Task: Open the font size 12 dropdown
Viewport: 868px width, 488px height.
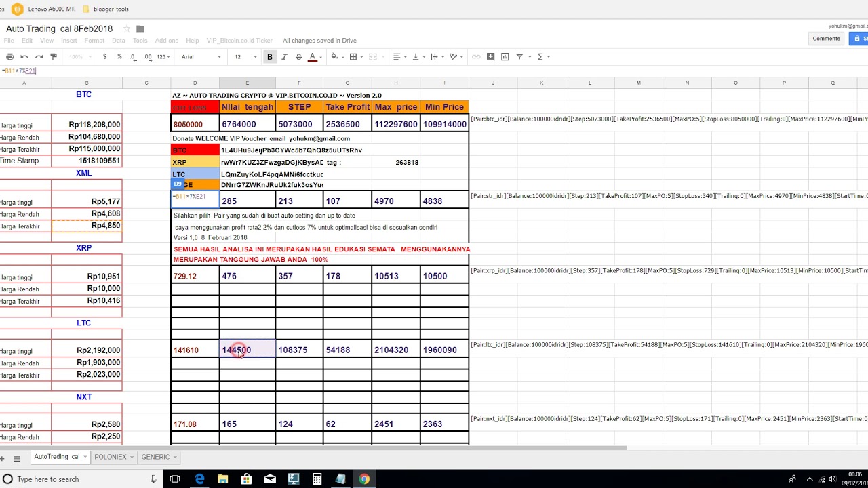Action: pyautogui.click(x=245, y=57)
